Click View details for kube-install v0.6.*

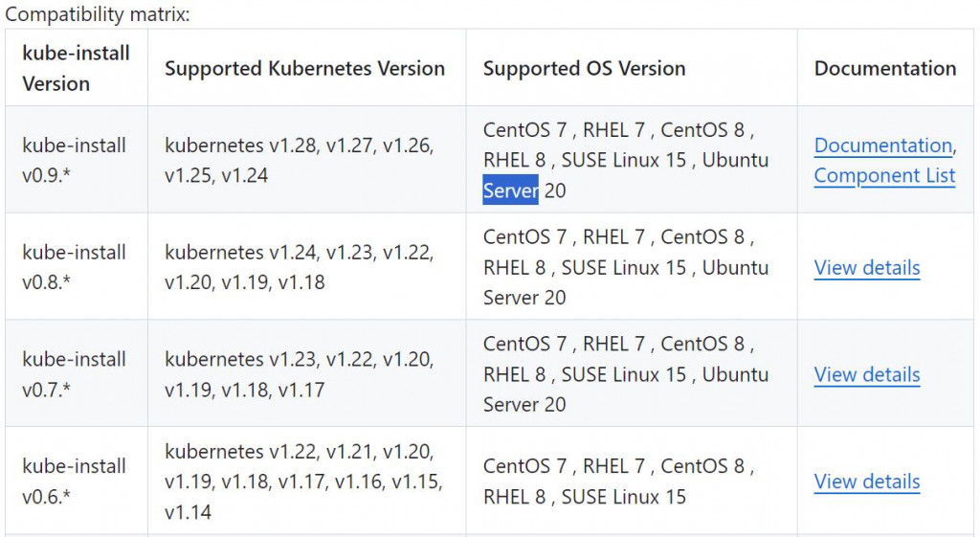[866, 481]
